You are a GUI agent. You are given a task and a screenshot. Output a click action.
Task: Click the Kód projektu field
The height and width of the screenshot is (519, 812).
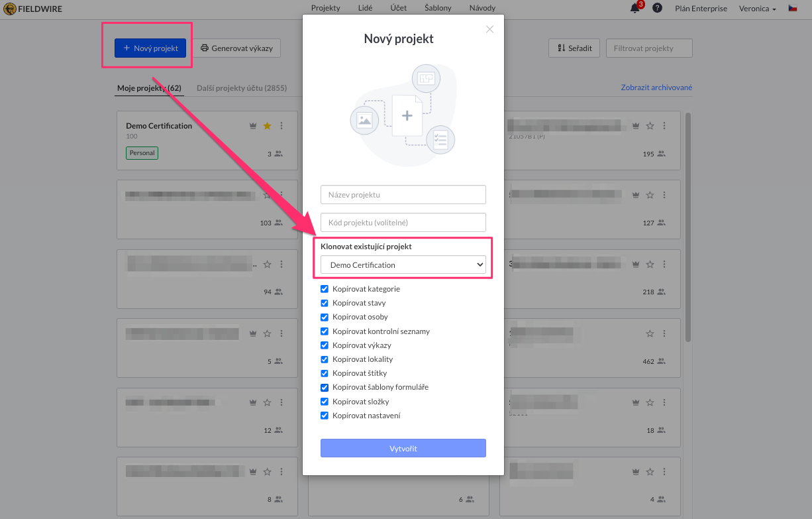[x=403, y=223]
